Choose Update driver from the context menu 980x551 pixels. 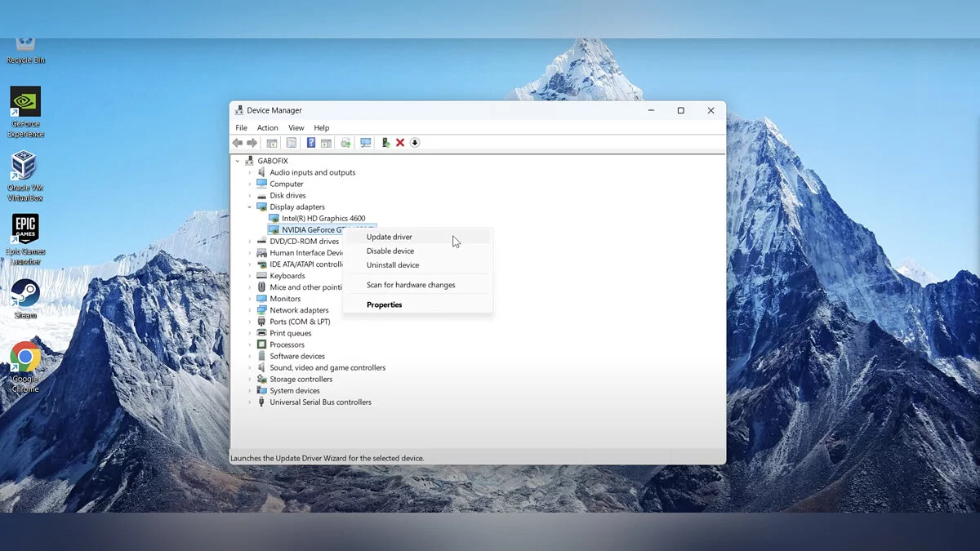390,237
